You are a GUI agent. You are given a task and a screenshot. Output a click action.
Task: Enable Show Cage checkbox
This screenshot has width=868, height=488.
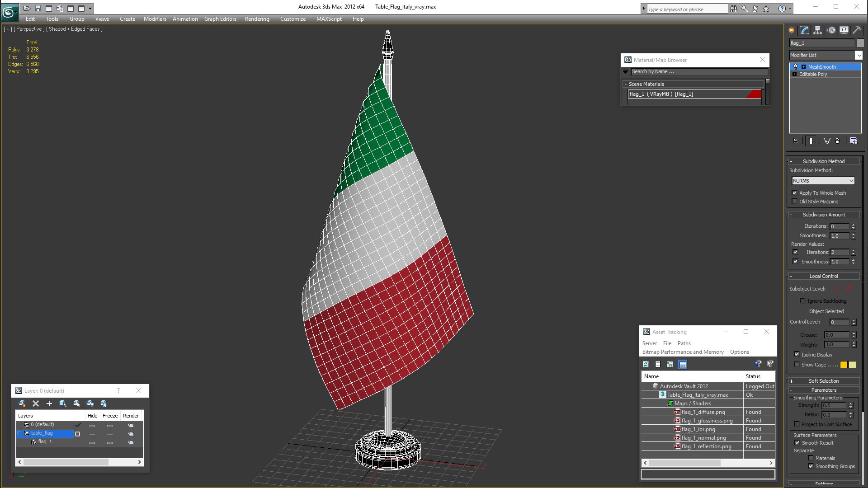(x=797, y=365)
